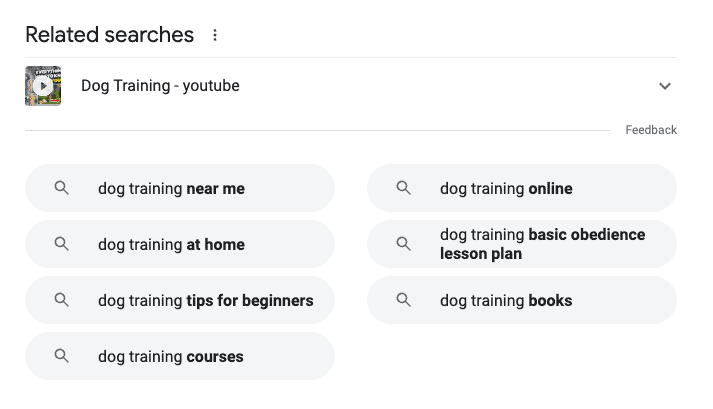
Task: Click magnifier icon beside "basic obedience lesson plan"
Action: pos(404,244)
